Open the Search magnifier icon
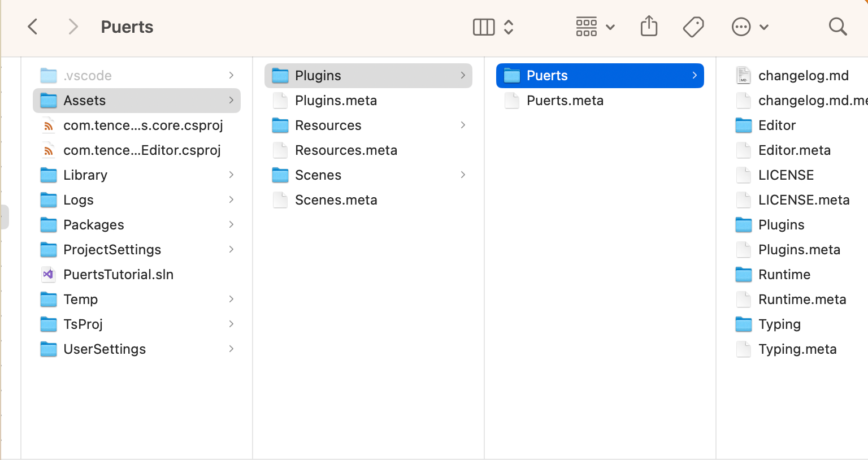Screen dimensions: 868x460 [837, 27]
